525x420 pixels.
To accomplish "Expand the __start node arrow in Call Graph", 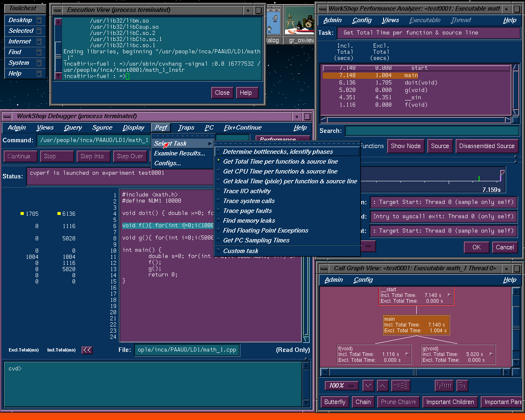I will (x=450, y=295).
